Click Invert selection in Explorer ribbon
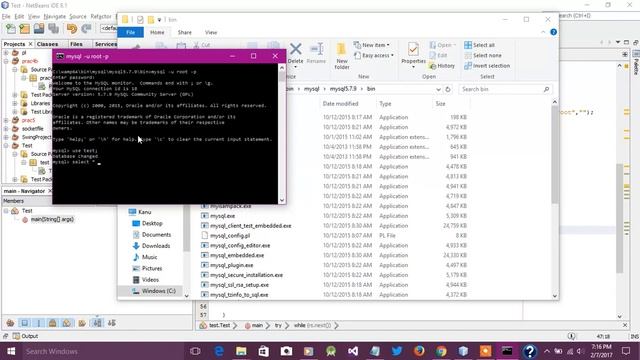Viewport: 640px width, 360px height. pos(487,66)
